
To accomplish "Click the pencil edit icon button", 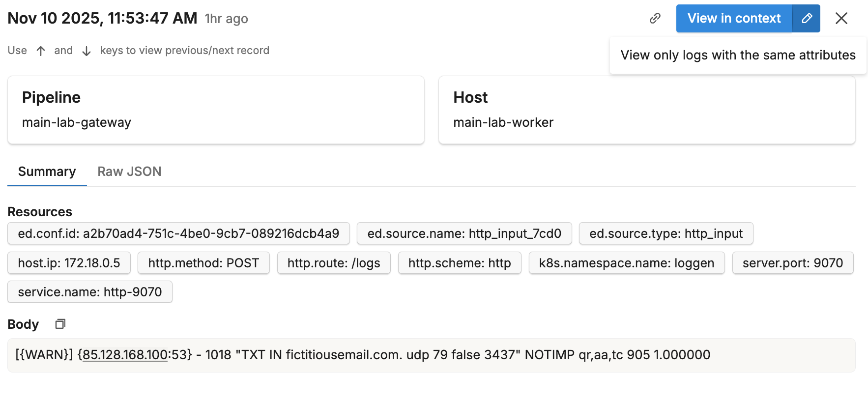I will coord(807,19).
